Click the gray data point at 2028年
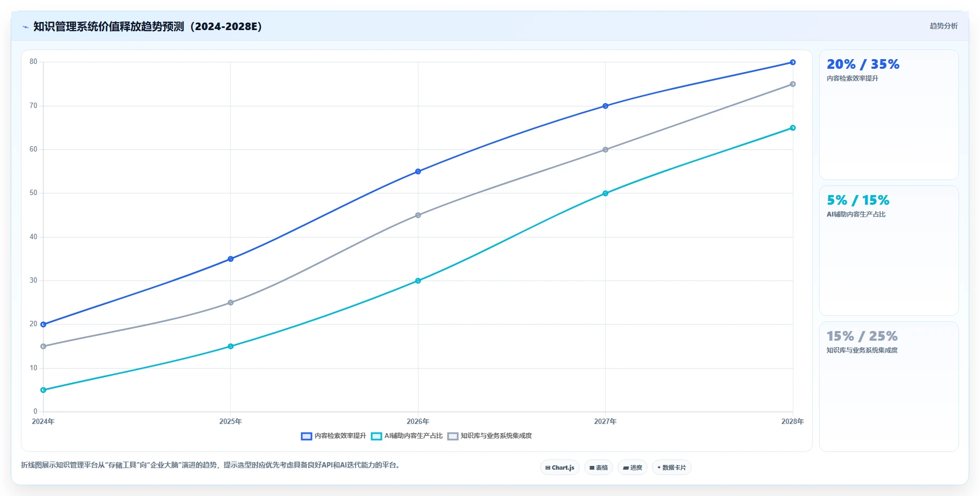Viewport: 980px width, 496px height. point(793,84)
